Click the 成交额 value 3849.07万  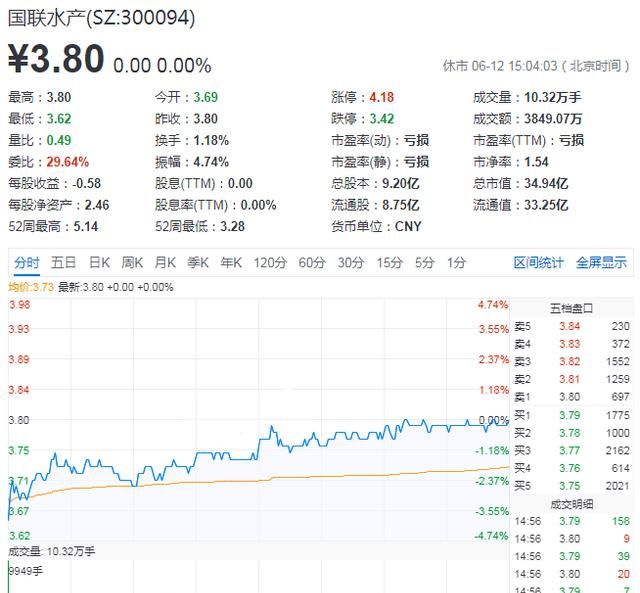pyautogui.click(x=553, y=119)
